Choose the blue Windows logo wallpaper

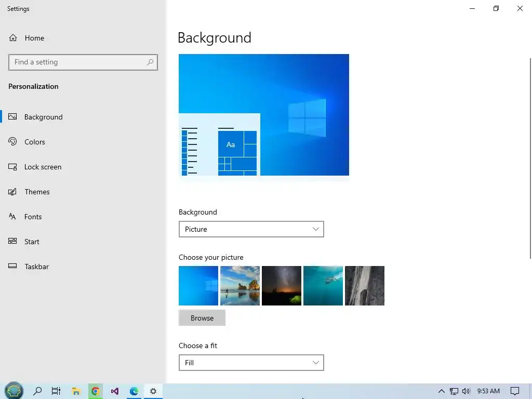tap(198, 286)
